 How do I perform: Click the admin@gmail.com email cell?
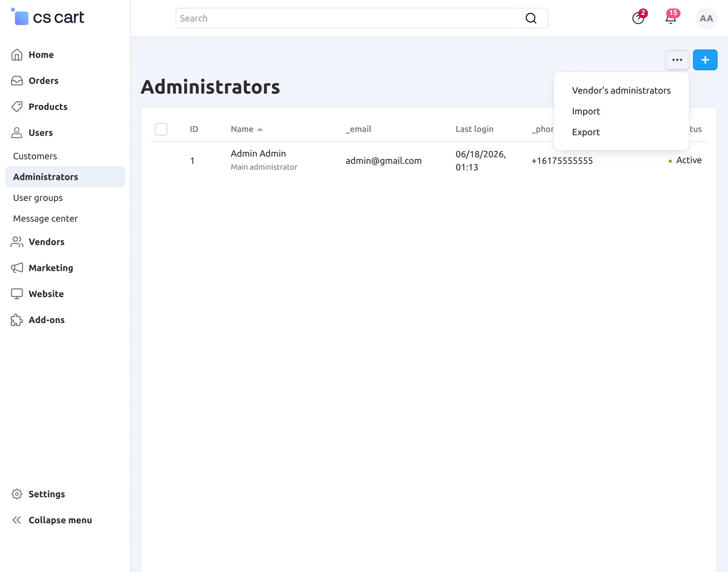coord(383,161)
